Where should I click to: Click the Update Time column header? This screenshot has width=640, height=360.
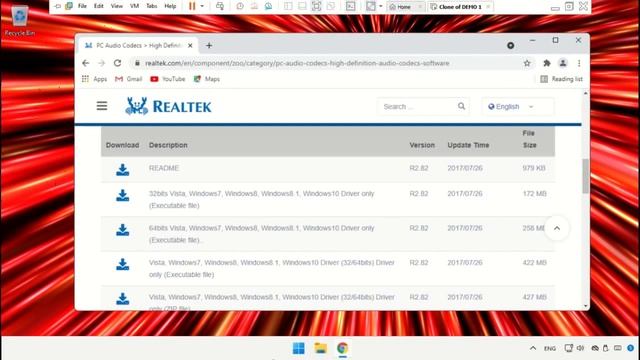(x=468, y=145)
